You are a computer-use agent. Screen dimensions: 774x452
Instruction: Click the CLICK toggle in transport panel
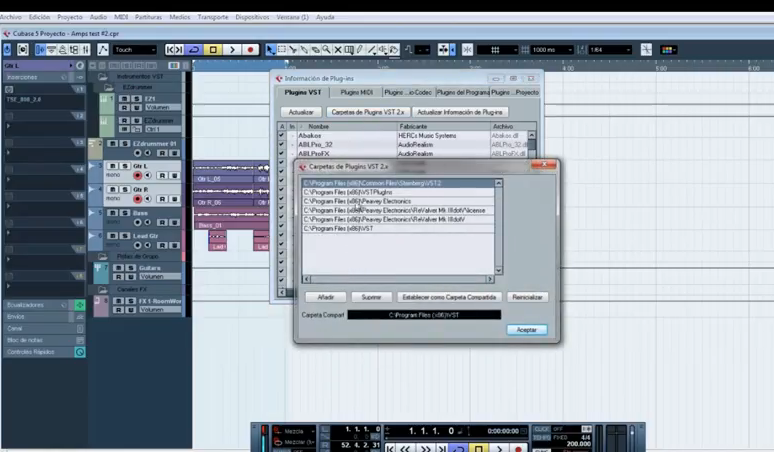[542, 429]
